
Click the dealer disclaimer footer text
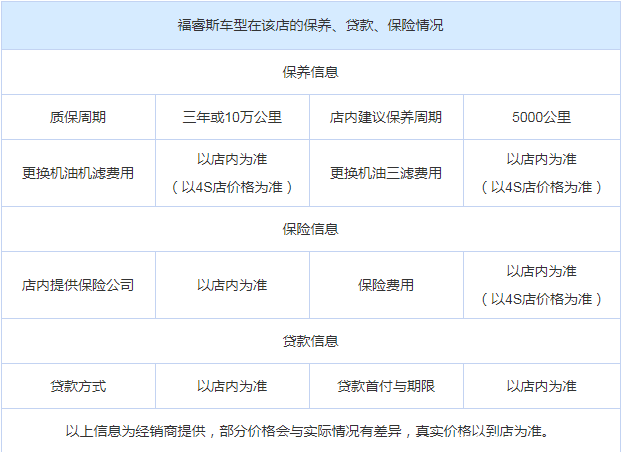[310, 431]
